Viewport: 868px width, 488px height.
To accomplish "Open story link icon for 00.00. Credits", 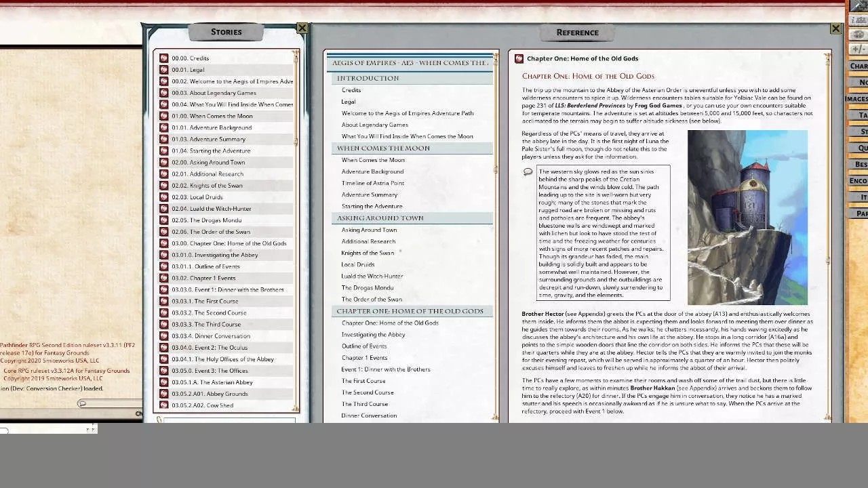I will click(x=163, y=58).
